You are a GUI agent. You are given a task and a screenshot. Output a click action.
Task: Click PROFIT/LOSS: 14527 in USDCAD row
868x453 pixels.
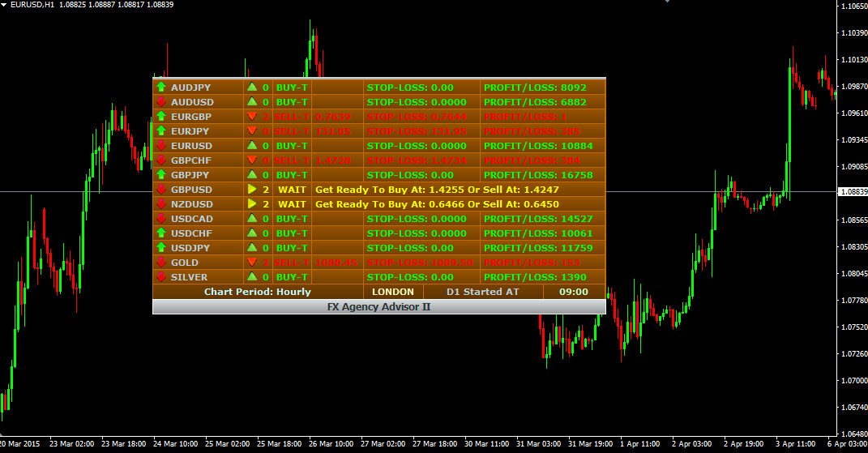tap(538, 219)
